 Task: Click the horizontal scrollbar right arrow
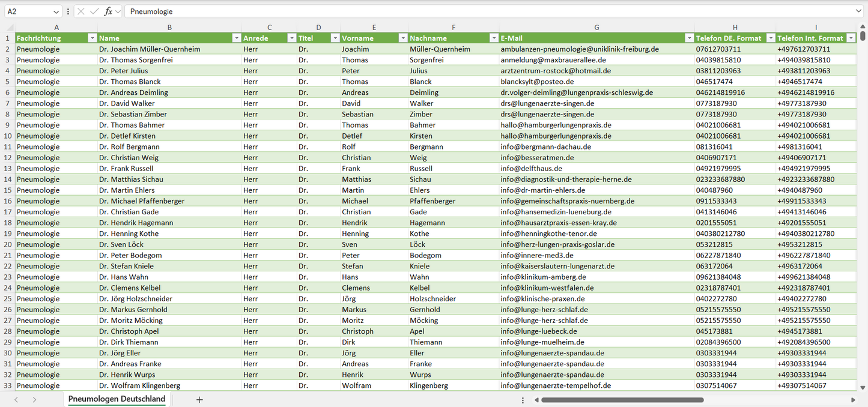tap(853, 400)
